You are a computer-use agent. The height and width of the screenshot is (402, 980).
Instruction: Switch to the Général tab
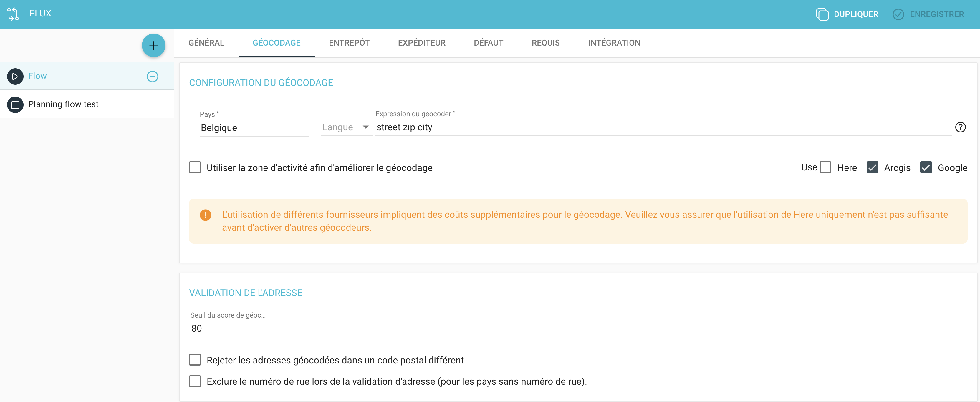point(206,43)
